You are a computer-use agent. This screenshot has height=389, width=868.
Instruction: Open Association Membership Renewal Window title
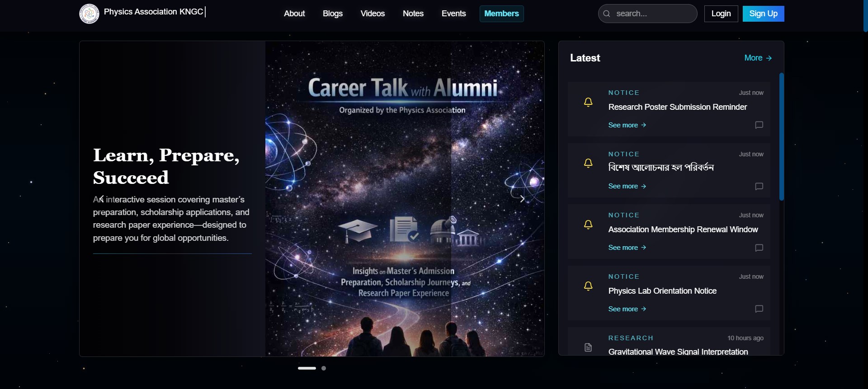(x=683, y=230)
